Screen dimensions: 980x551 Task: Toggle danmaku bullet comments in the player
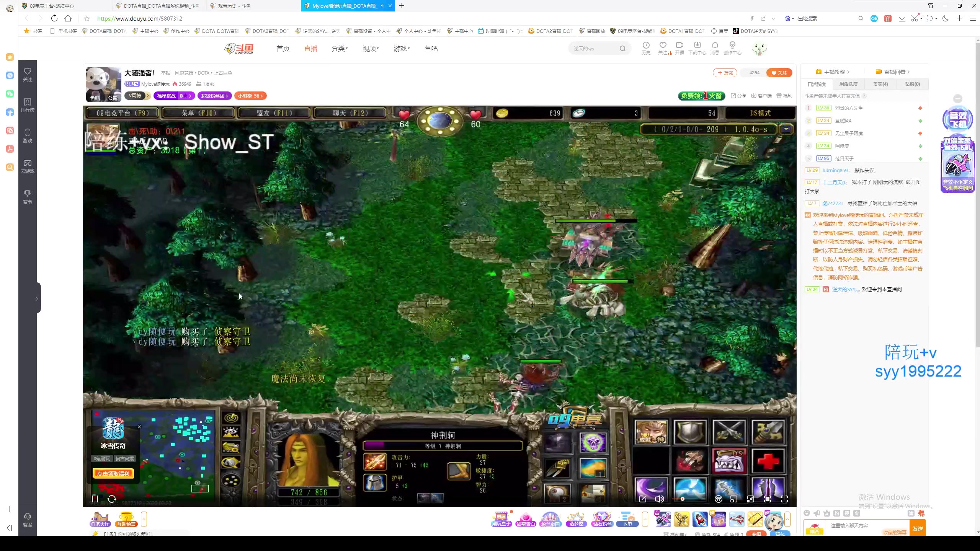click(x=719, y=499)
